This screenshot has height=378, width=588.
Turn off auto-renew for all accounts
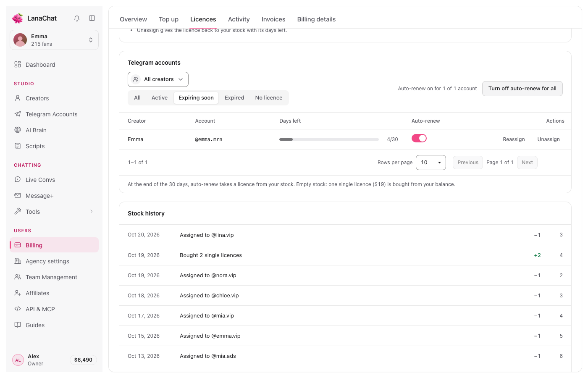pos(522,89)
